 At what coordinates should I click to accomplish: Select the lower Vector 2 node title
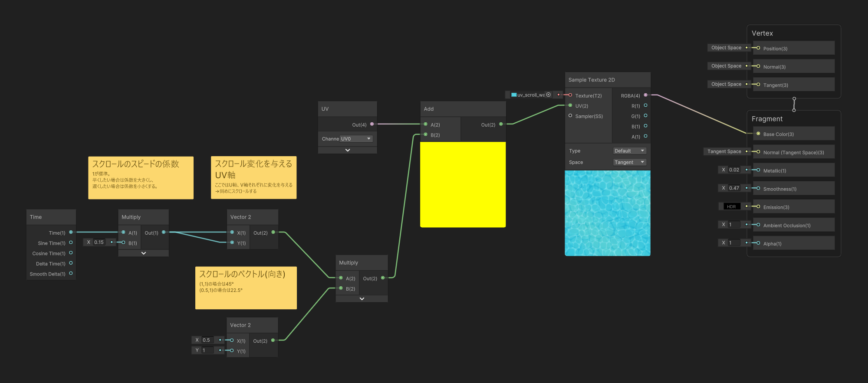click(240, 325)
